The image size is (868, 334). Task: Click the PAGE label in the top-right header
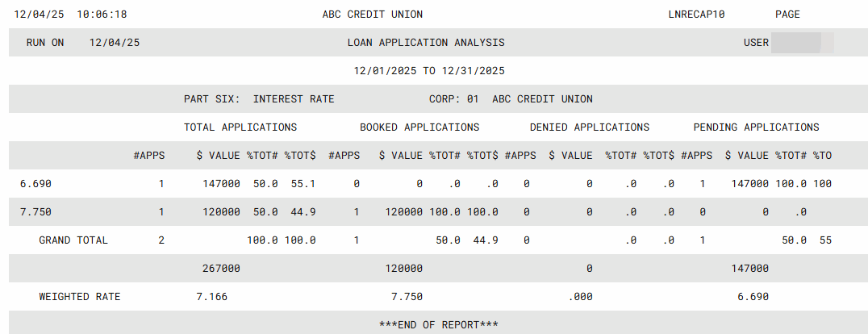(787, 15)
